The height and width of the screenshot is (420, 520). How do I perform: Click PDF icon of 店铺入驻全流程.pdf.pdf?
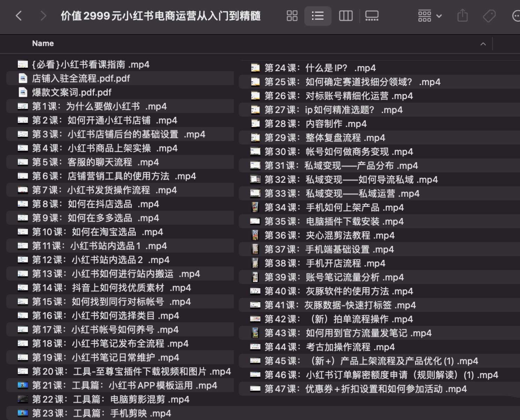(23, 78)
